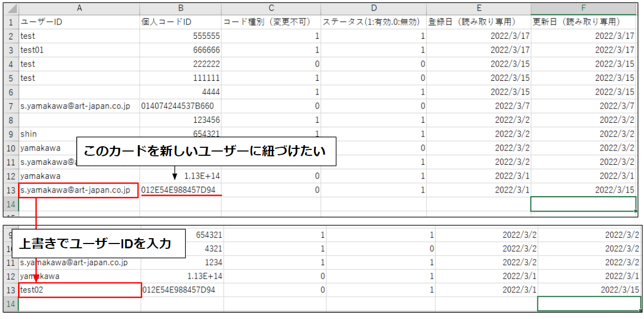Select 更新日 cell showing 2022/3/7
644x319 pixels.
(x=583, y=106)
